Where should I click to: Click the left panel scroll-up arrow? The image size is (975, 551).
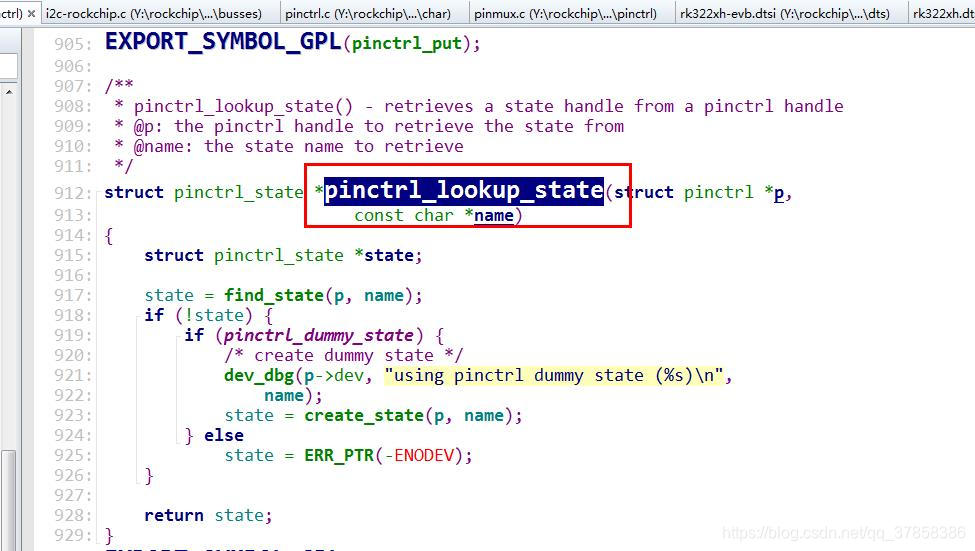9,92
